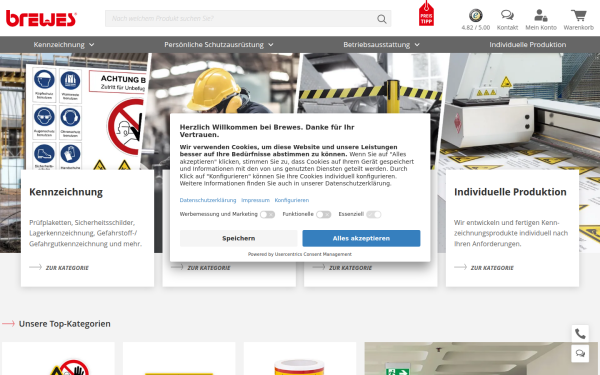
Task: Open Usercentrics Consent Management link
Action: 313,254
